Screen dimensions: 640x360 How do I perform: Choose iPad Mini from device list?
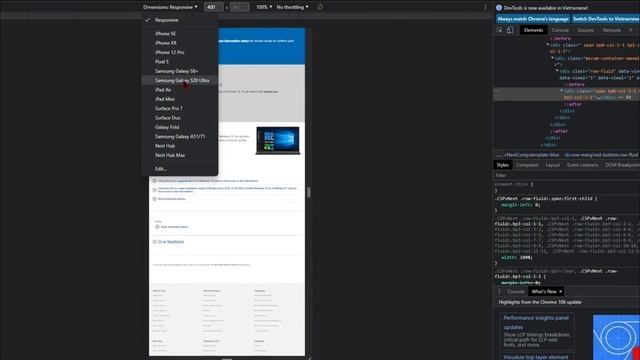click(x=180, y=99)
